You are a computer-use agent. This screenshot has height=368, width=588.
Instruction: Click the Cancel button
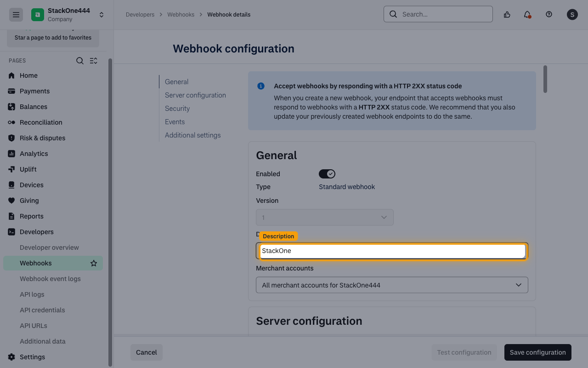(147, 352)
